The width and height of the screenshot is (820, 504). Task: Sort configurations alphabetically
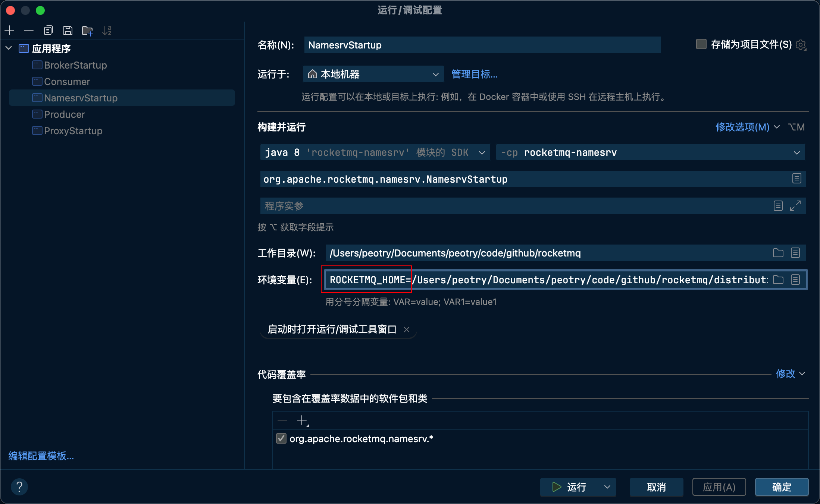point(107,30)
